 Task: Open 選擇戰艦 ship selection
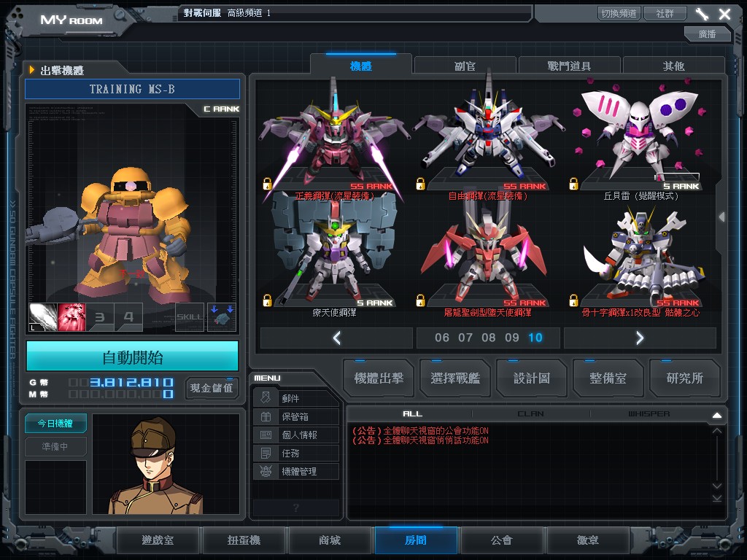coord(455,378)
